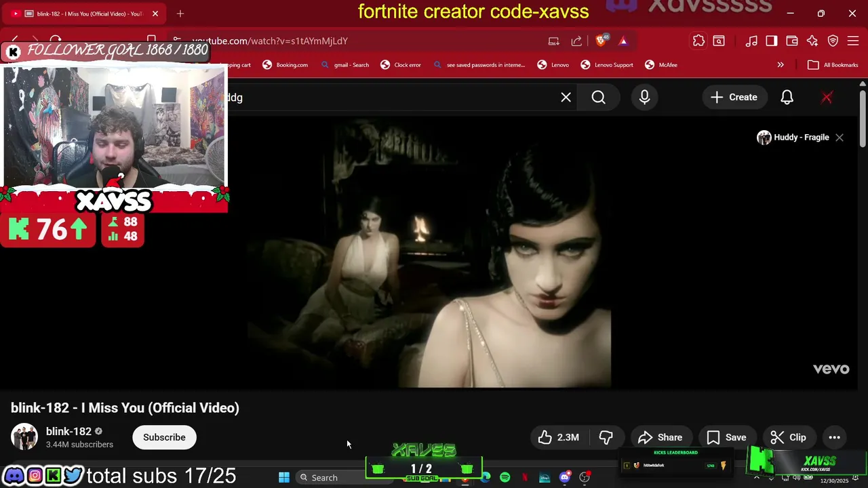Open the tab search icon beside Extensions
The image size is (868, 488).
719,41
